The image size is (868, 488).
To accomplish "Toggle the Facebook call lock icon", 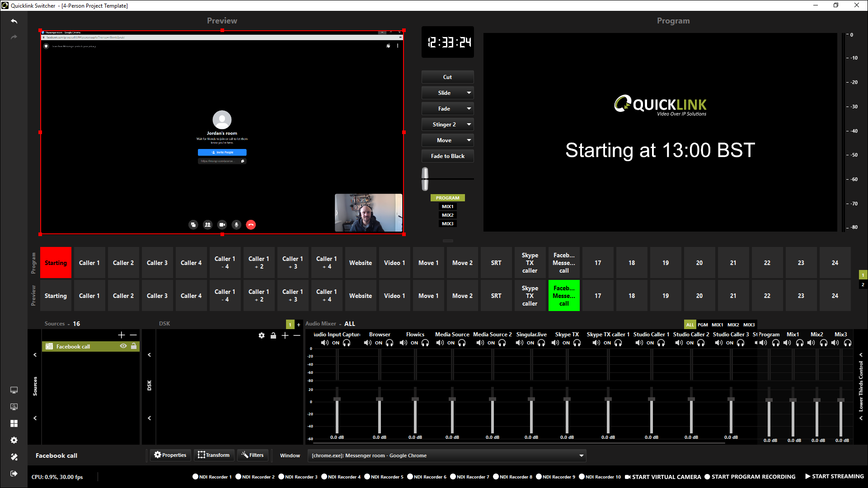I will pos(134,346).
